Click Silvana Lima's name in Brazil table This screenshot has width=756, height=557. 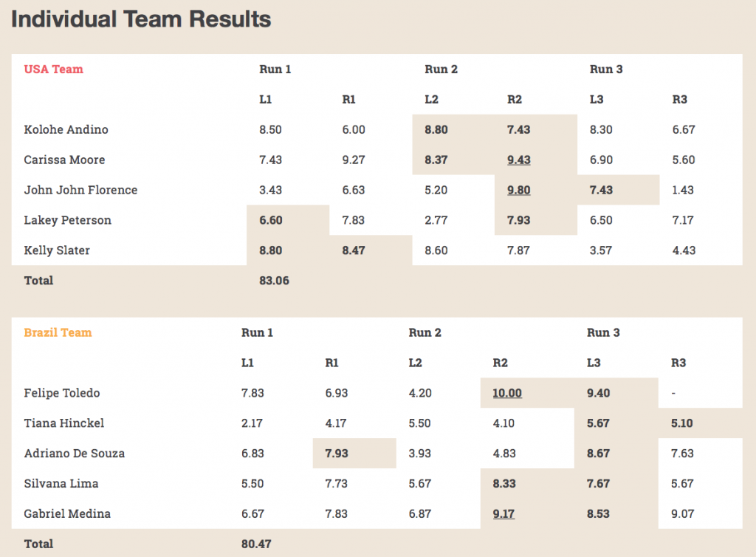pyautogui.click(x=61, y=484)
